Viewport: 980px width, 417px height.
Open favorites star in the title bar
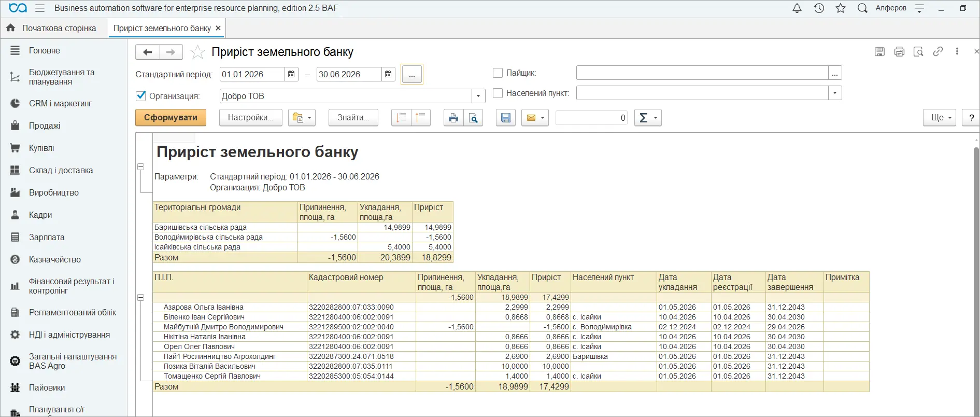(x=841, y=8)
